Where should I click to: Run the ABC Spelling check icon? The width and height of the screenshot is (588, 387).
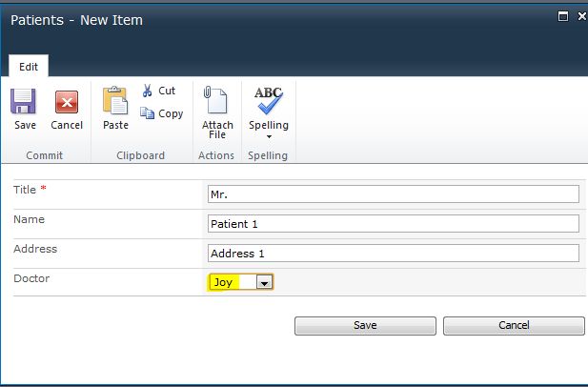(x=269, y=100)
